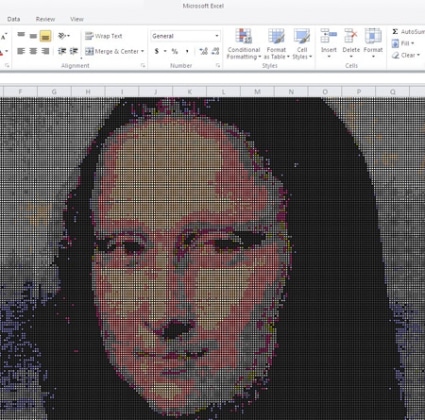Click the AutoSum button
The image size is (425, 420).
pos(408,32)
